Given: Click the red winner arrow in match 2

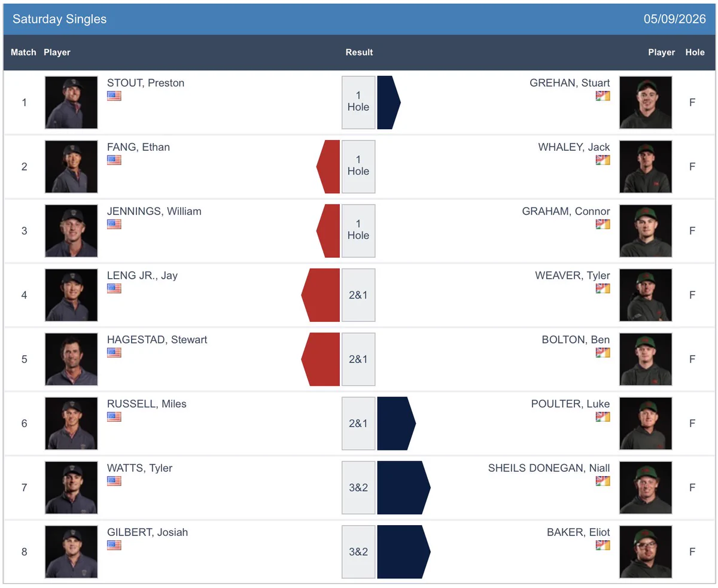Looking at the screenshot, I should pos(328,167).
